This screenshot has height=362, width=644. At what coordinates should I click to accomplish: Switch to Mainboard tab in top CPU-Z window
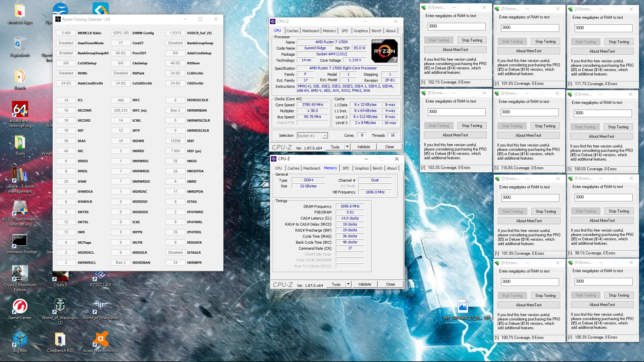click(311, 31)
